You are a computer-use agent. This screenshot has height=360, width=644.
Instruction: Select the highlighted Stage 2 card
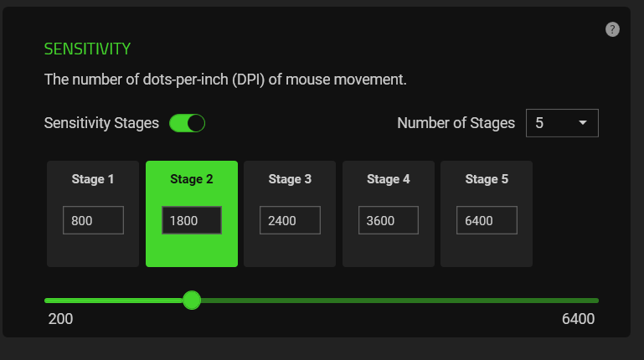[x=192, y=247]
